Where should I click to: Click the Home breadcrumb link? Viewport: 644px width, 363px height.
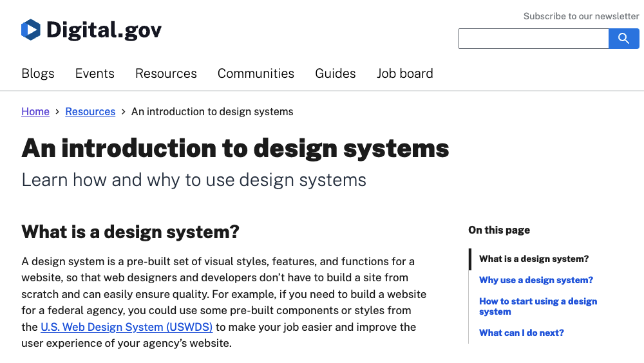[x=35, y=111]
